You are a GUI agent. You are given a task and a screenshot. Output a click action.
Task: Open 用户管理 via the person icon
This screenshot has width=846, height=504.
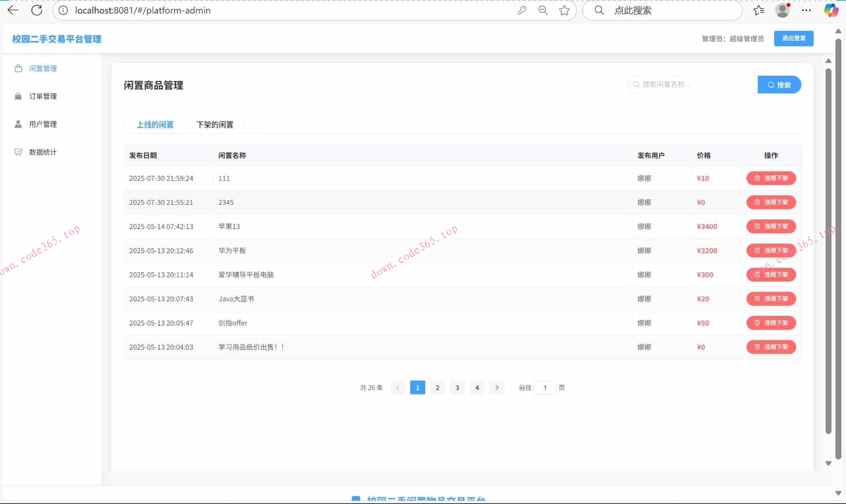pyautogui.click(x=18, y=124)
